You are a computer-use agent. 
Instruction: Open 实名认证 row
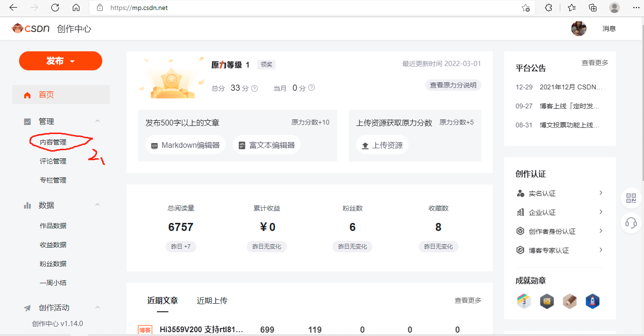tap(560, 193)
